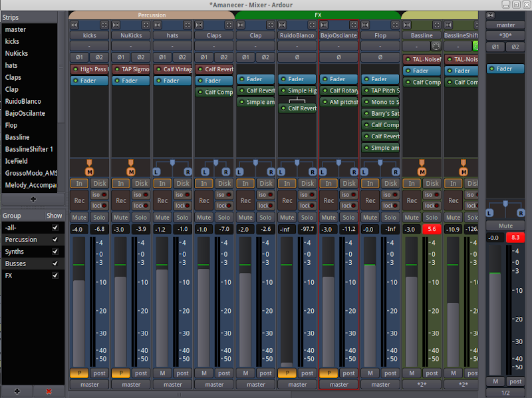
Task: Select RuidoBlanco in Strips list
Action: pyautogui.click(x=29, y=101)
